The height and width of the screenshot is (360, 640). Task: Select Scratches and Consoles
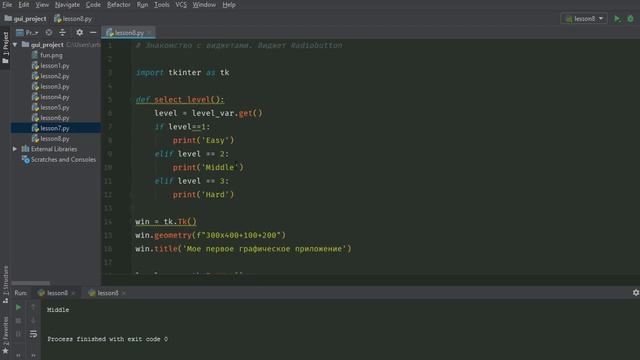coord(63,160)
